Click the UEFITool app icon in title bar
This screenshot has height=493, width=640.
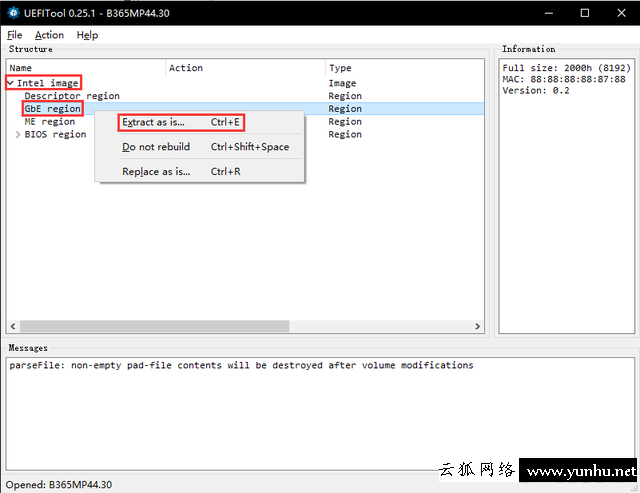click(x=13, y=13)
